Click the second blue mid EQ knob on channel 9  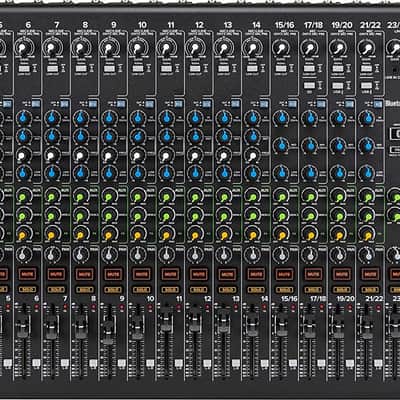click(x=109, y=136)
